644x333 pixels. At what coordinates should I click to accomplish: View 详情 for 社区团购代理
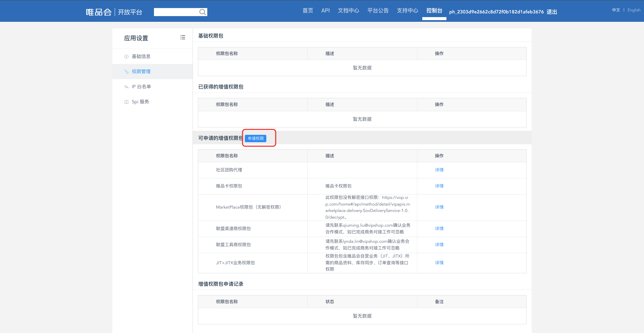click(439, 170)
